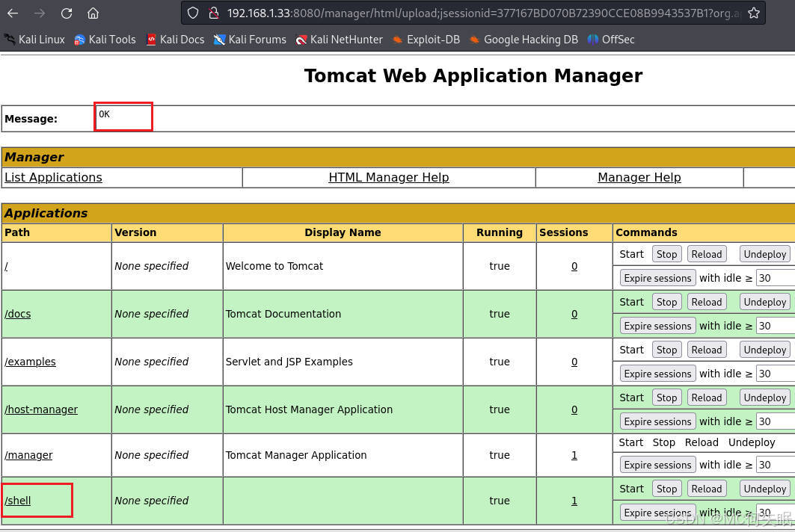View sessions count for /docs

click(574, 314)
